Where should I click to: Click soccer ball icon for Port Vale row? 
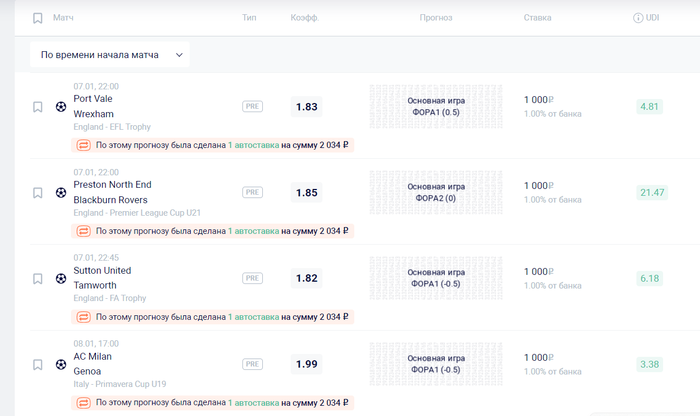click(61, 107)
